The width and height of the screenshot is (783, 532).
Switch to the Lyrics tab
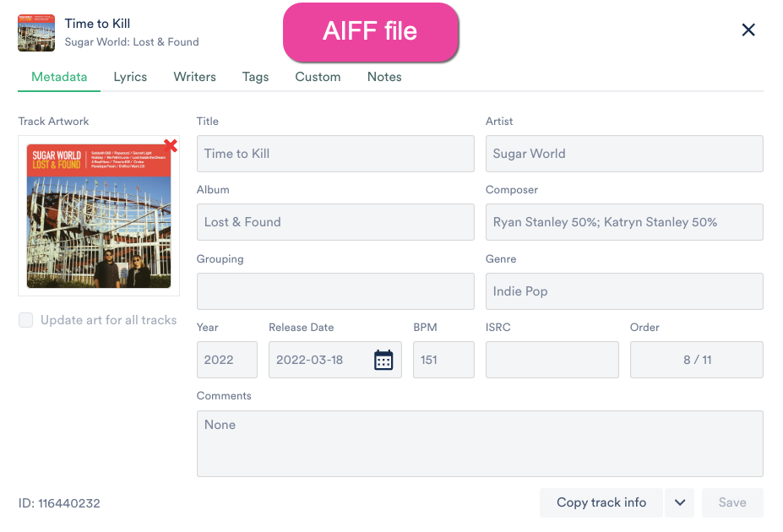tap(130, 77)
